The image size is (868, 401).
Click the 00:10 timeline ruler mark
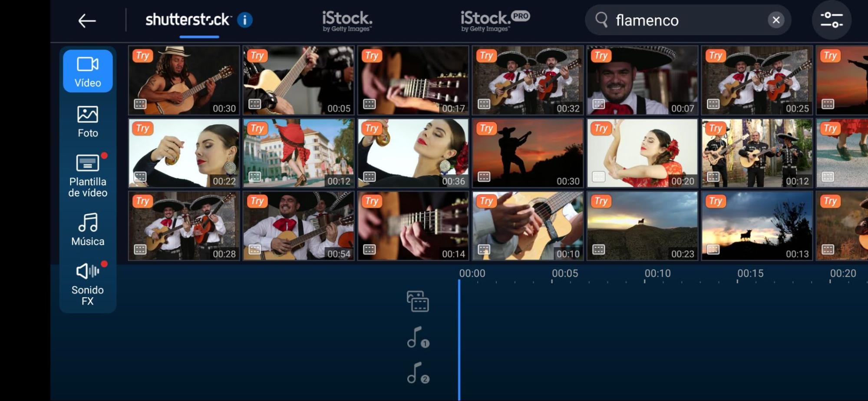657,273
